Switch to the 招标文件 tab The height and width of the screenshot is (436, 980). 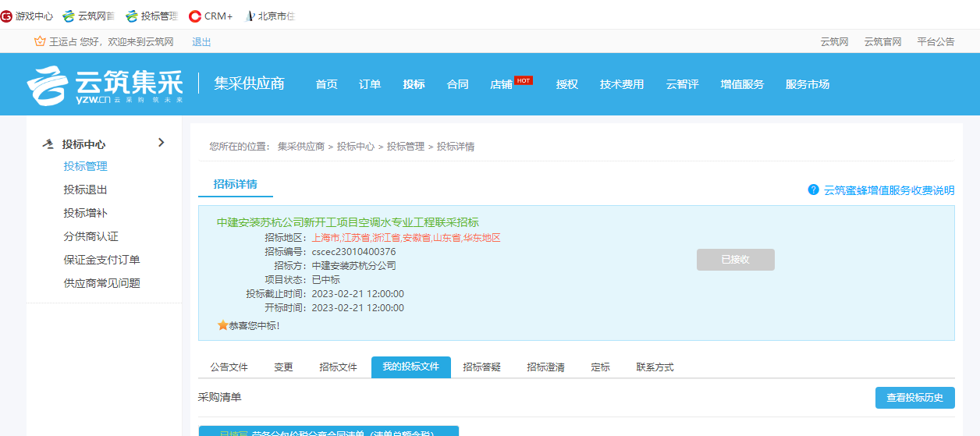tap(338, 367)
